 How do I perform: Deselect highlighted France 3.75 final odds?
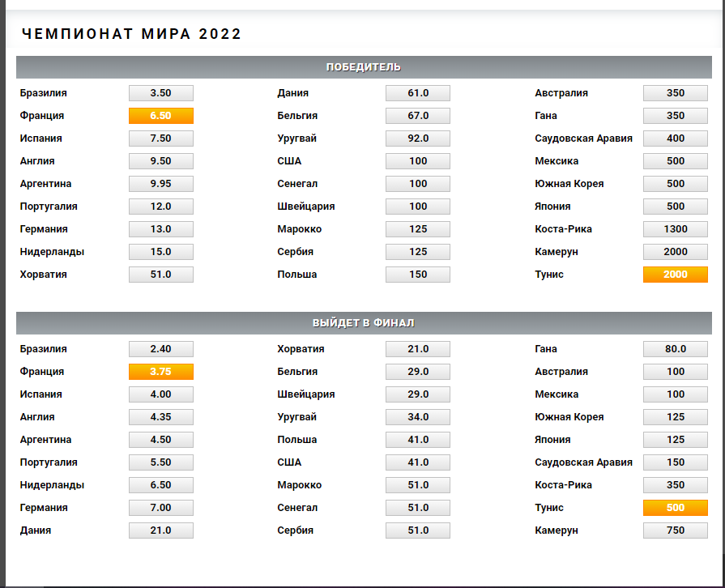pos(160,372)
